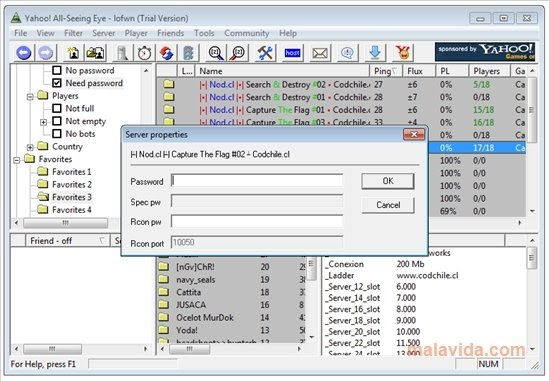Click the envelope mail toolbar icon

(320, 53)
